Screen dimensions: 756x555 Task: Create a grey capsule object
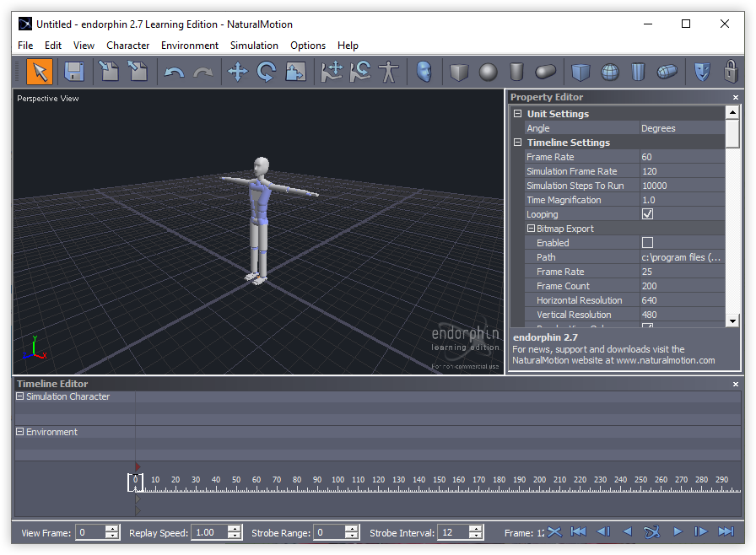545,73
